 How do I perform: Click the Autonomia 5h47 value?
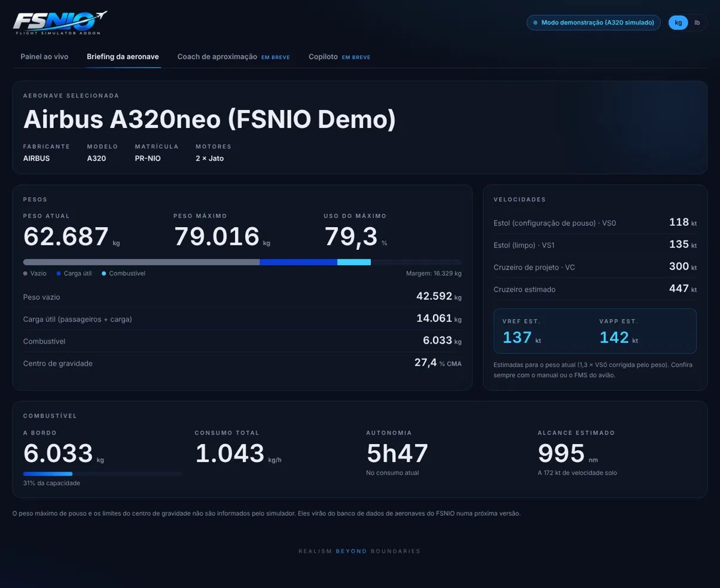click(x=397, y=454)
